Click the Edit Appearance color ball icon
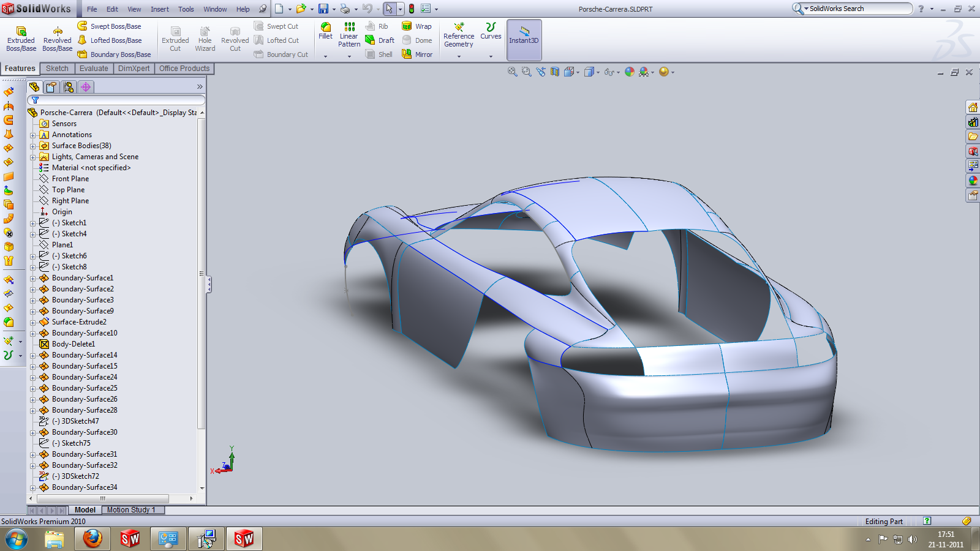 pos(629,72)
